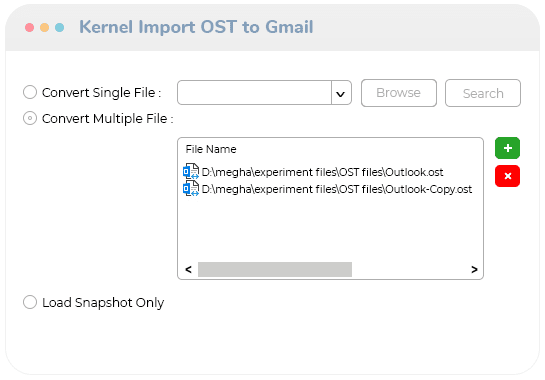Select the Outlook-Copy.ost file path entry
Screen dimensions: 545x380
point(336,189)
